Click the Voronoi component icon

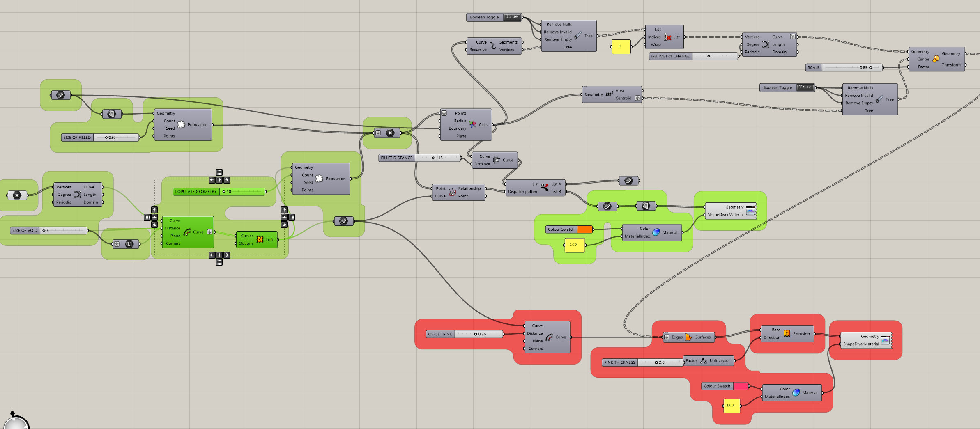tap(473, 124)
